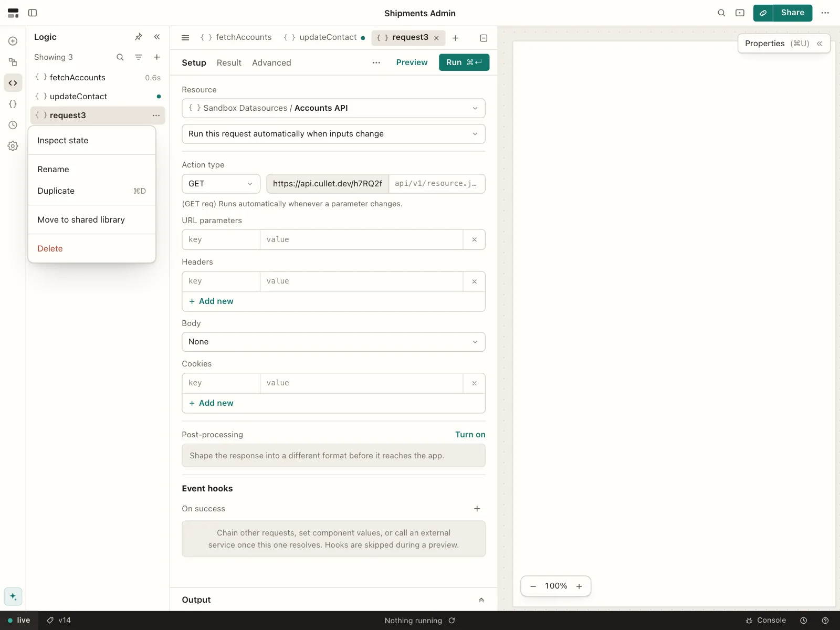Screen dimensions: 840x630
Task: Zoom out the canvas
Action: pyautogui.click(x=533, y=586)
